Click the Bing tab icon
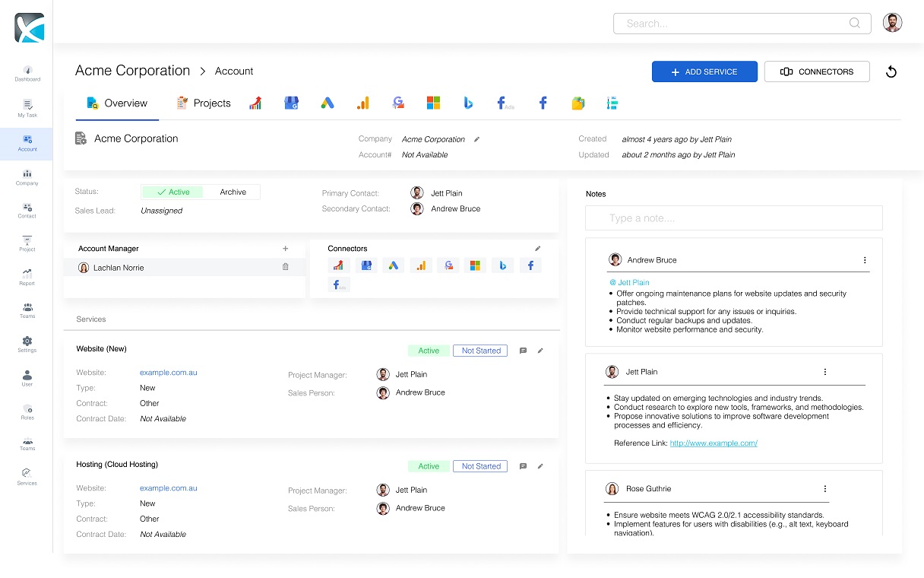Screen dimensions: 924x578 click(468, 103)
